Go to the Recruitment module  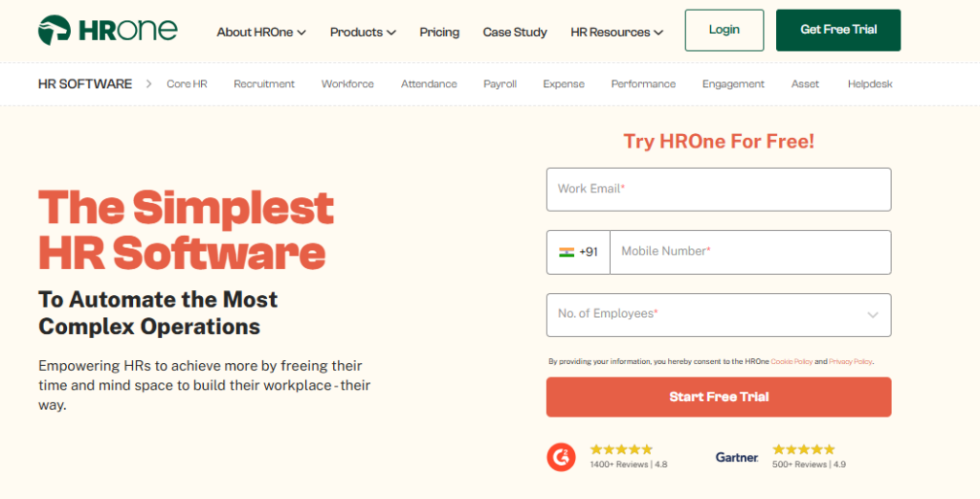tap(264, 83)
